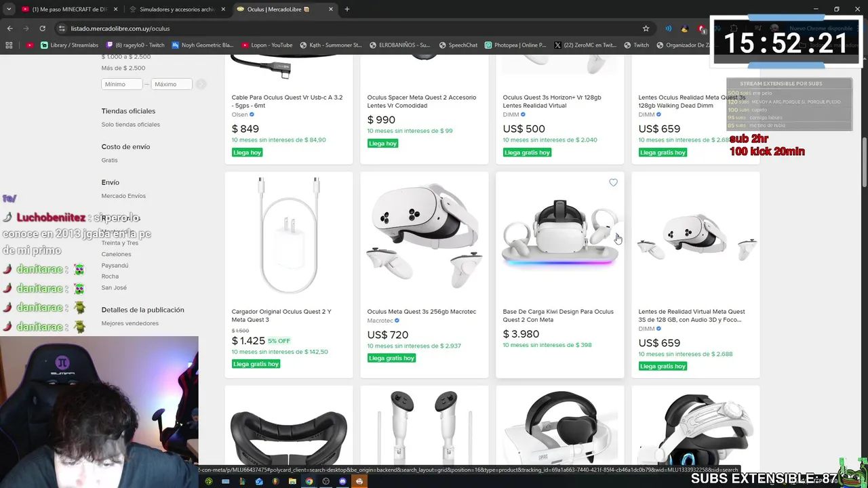868x488 pixels.
Task: Open Lentes Oculus Walking Dead Dimm listing
Action: (692, 101)
